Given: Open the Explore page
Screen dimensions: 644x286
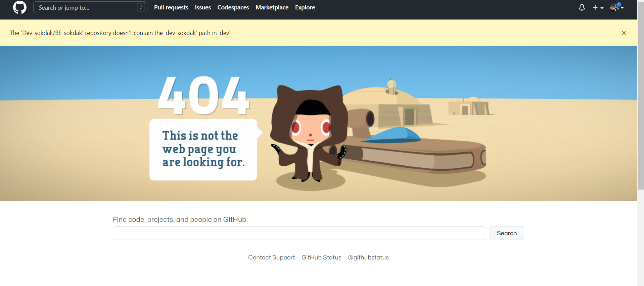Looking at the screenshot, I should [x=305, y=7].
